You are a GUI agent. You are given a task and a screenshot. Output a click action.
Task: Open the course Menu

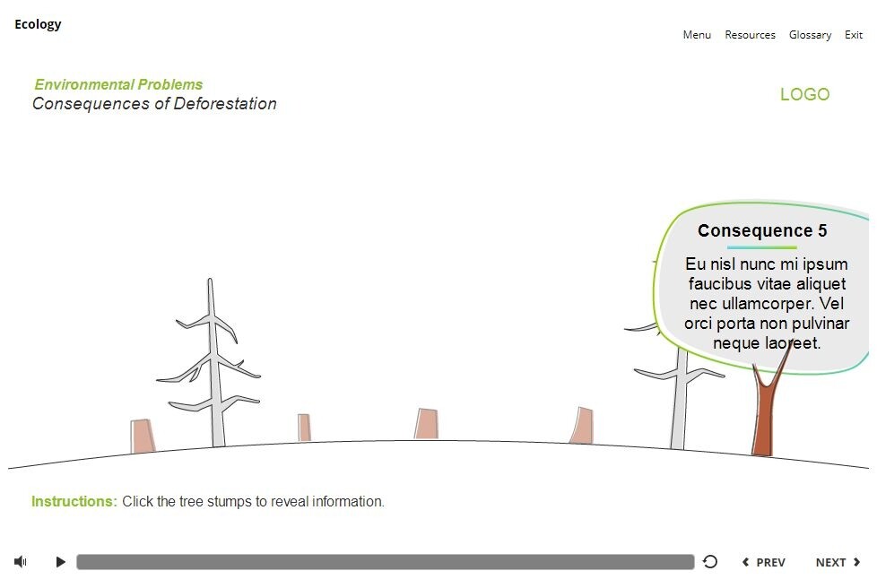pyautogui.click(x=696, y=35)
